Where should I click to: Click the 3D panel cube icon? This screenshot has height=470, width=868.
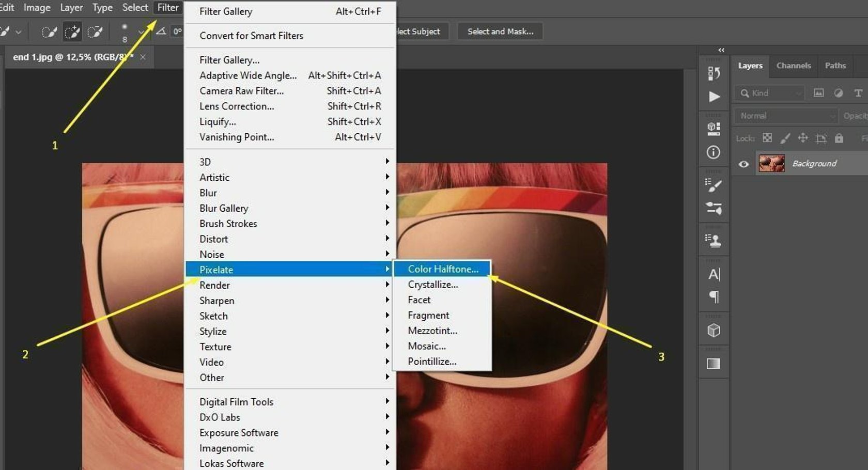[714, 330]
